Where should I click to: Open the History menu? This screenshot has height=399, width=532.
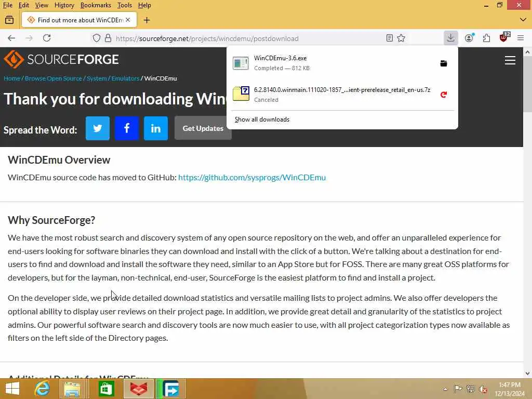(64, 5)
